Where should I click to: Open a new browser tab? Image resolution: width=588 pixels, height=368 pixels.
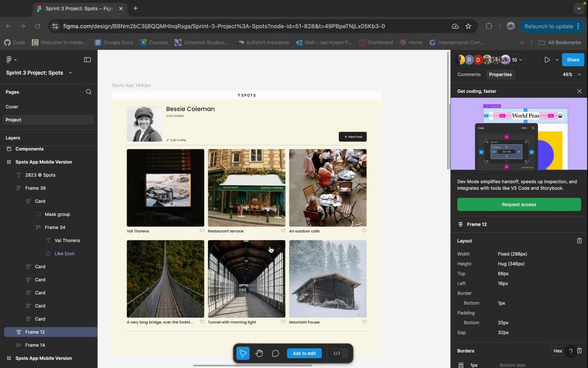click(136, 8)
